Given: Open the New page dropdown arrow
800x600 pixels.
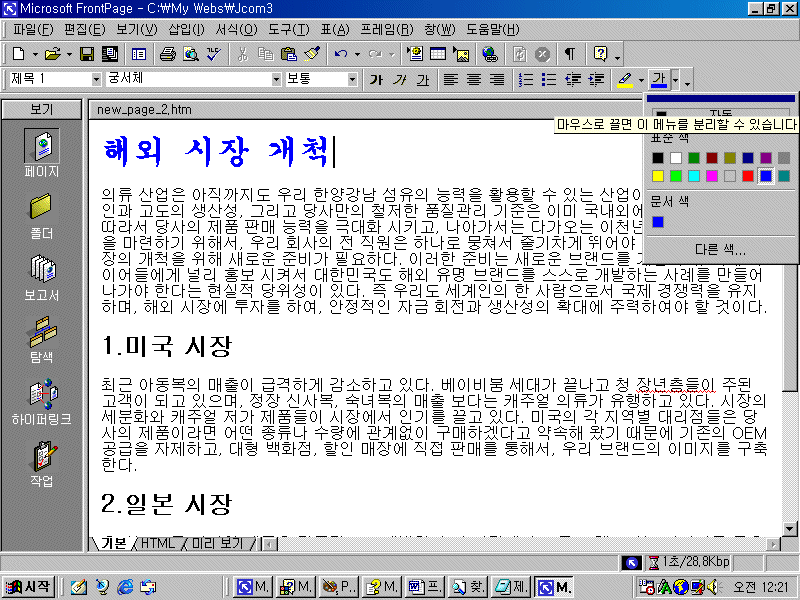Looking at the screenshot, I should (x=35, y=54).
